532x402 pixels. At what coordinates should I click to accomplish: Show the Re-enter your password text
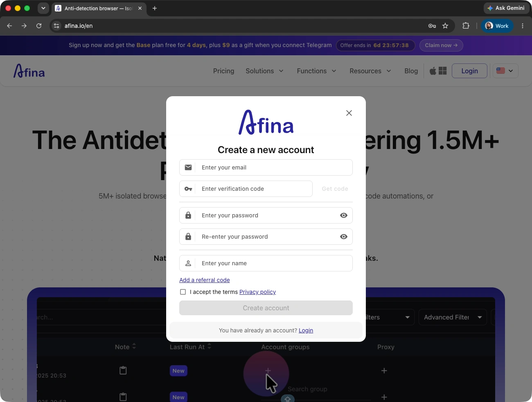344,237
